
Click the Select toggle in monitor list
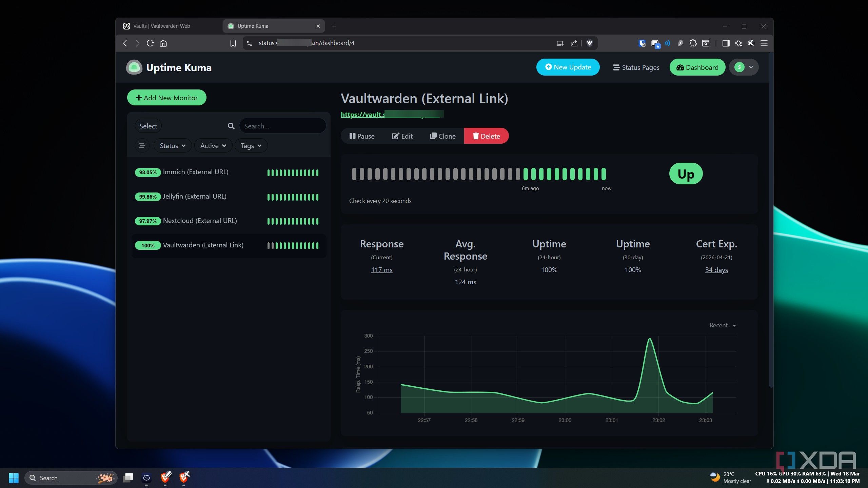pyautogui.click(x=148, y=126)
